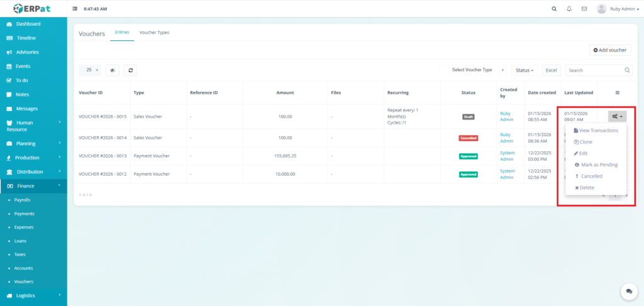Open Loans under Finance
This screenshot has height=306, width=644.
tap(20, 241)
